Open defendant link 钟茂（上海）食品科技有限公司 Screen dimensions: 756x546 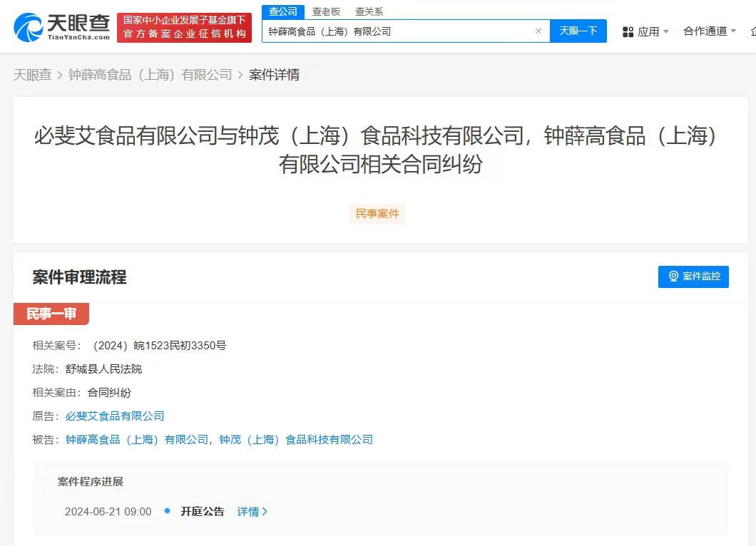coord(297,439)
